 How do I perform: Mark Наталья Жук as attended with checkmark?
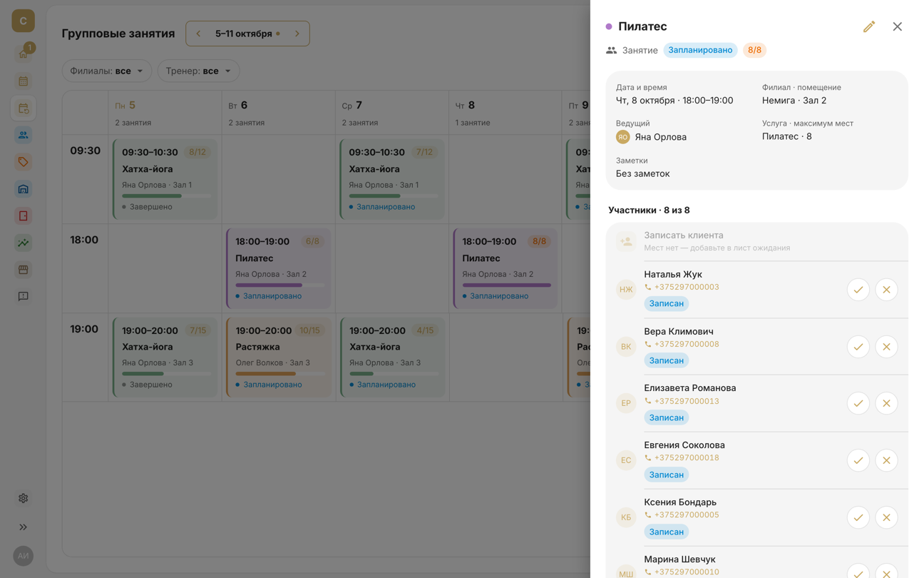coord(858,290)
